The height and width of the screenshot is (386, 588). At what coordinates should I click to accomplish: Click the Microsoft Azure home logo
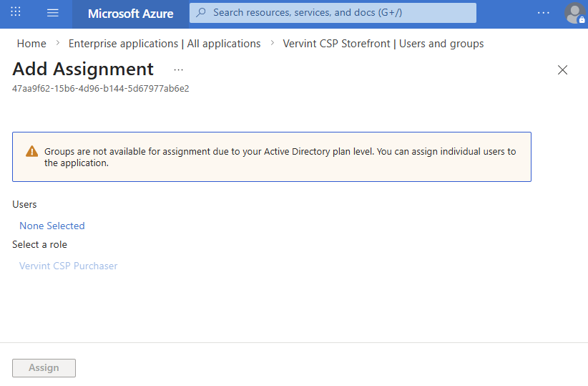coord(130,14)
